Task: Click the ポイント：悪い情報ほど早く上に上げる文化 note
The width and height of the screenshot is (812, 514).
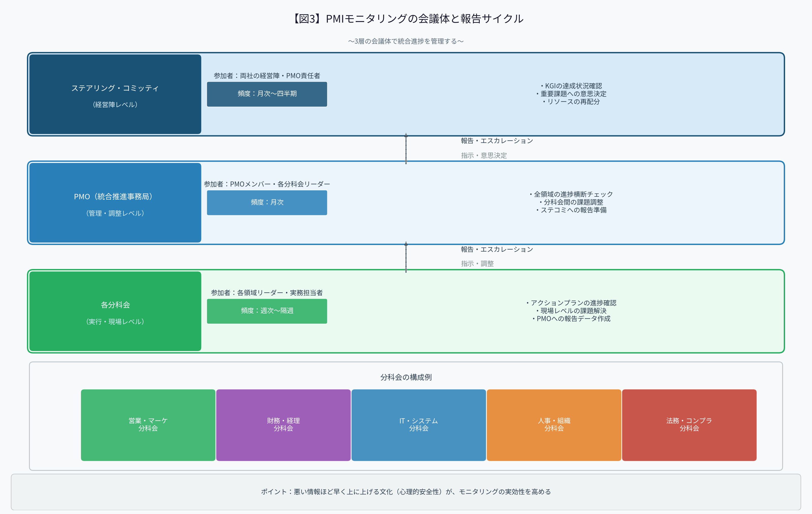Action: [406, 492]
